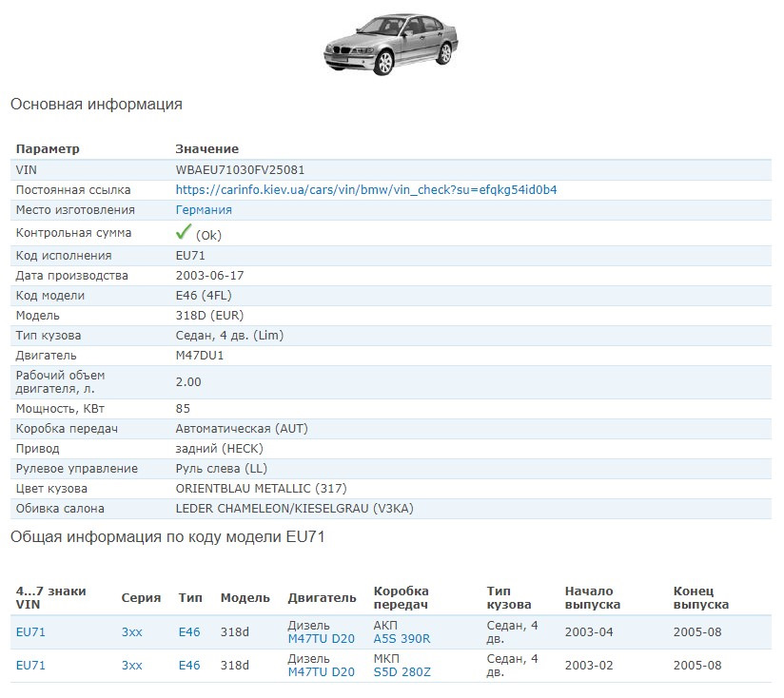Open M47TU D20 engine link in МКП row

(321, 672)
